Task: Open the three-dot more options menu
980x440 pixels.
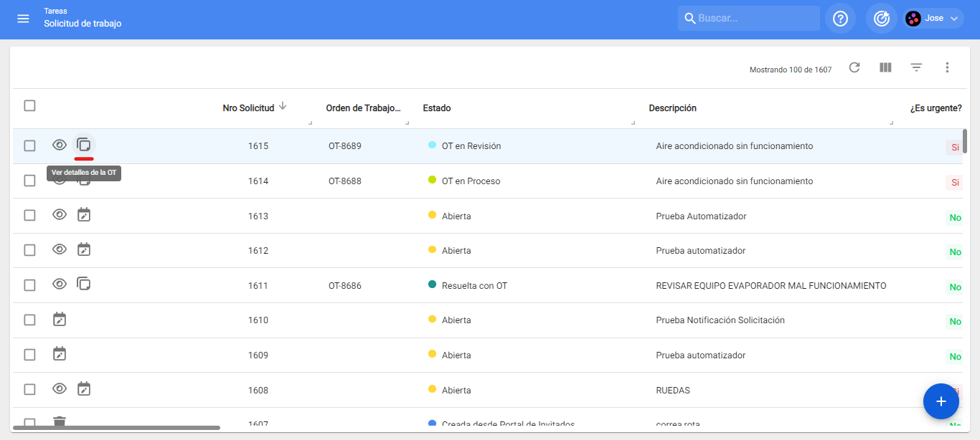Action: click(x=947, y=67)
